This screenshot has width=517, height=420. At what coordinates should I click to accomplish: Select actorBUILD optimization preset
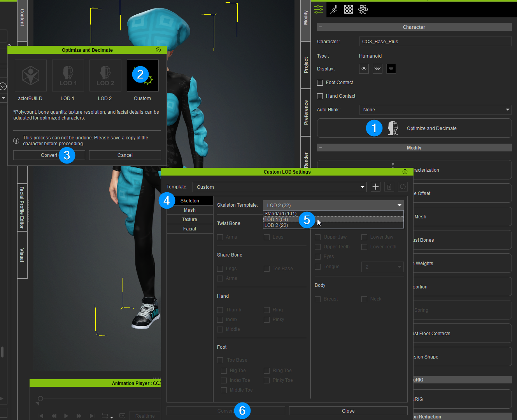pyautogui.click(x=30, y=76)
